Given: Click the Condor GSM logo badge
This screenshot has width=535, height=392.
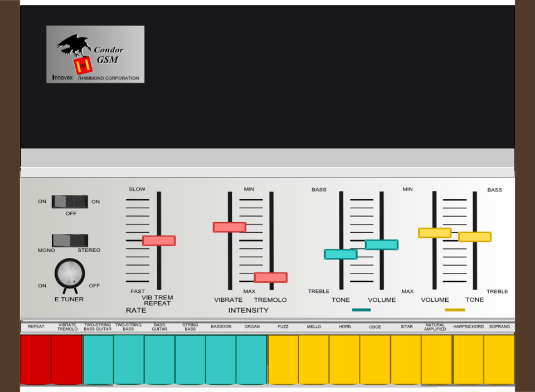Looking at the screenshot, I should click(95, 54).
